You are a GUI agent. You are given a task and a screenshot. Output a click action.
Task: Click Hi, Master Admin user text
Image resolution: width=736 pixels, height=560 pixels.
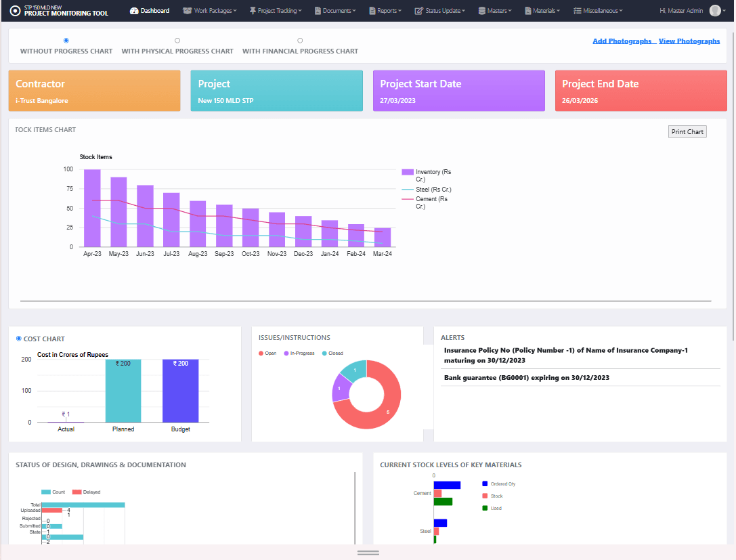pyautogui.click(x=681, y=11)
